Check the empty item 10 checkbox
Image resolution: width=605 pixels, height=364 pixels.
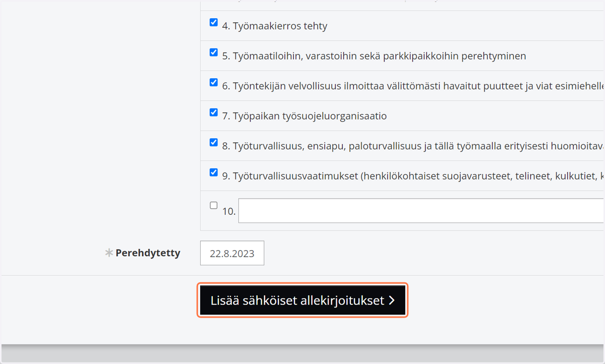coord(213,205)
